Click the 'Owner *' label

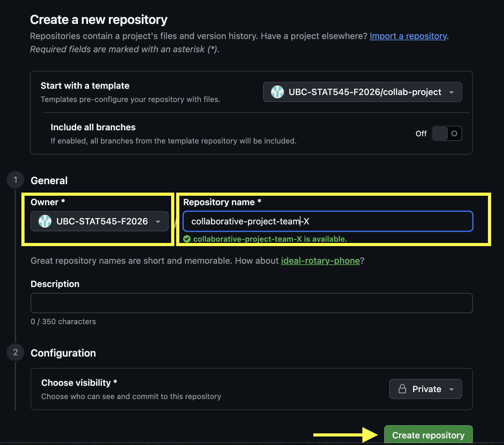pos(48,202)
